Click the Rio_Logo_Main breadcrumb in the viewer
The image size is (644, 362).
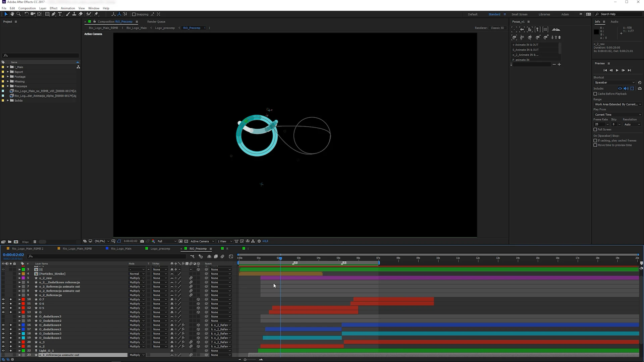[x=136, y=28]
